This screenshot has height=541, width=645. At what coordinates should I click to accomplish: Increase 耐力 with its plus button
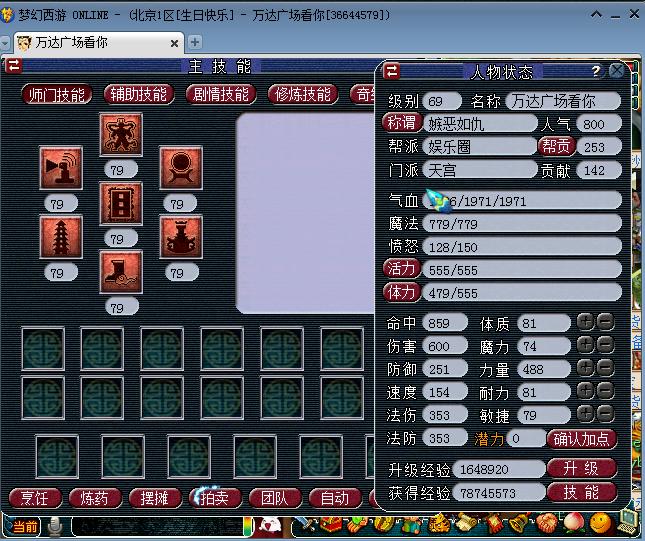click(x=585, y=391)
